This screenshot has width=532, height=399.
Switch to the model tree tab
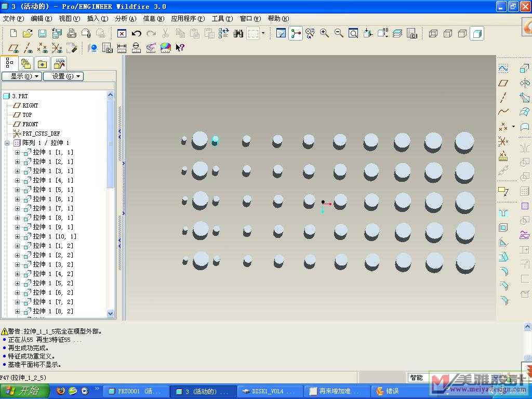coord(9,63)
